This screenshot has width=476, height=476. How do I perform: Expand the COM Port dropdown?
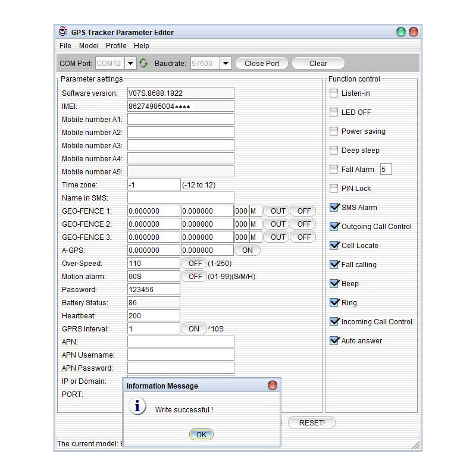point(130,63)
